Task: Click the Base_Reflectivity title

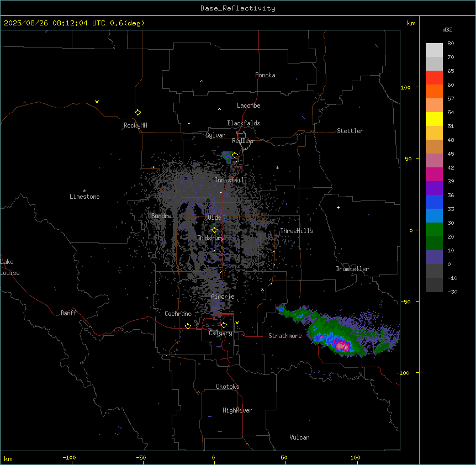Action: [238, 8]
